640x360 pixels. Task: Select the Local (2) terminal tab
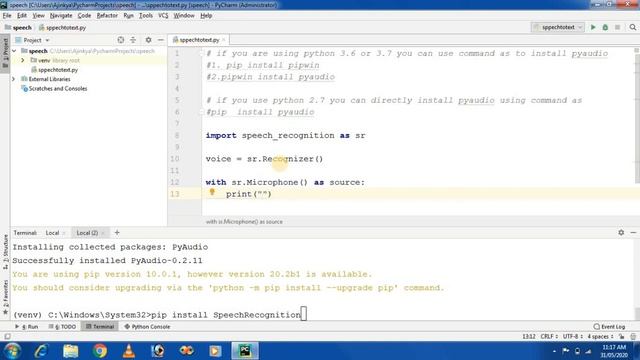(87, 233)
